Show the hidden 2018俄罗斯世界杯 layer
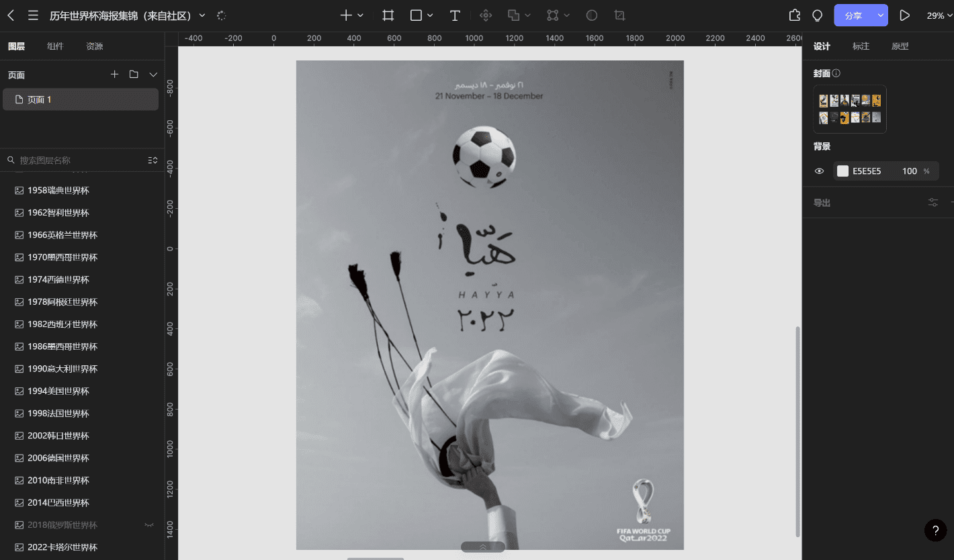This screenshot has height=560, width=954. [149, 525]
